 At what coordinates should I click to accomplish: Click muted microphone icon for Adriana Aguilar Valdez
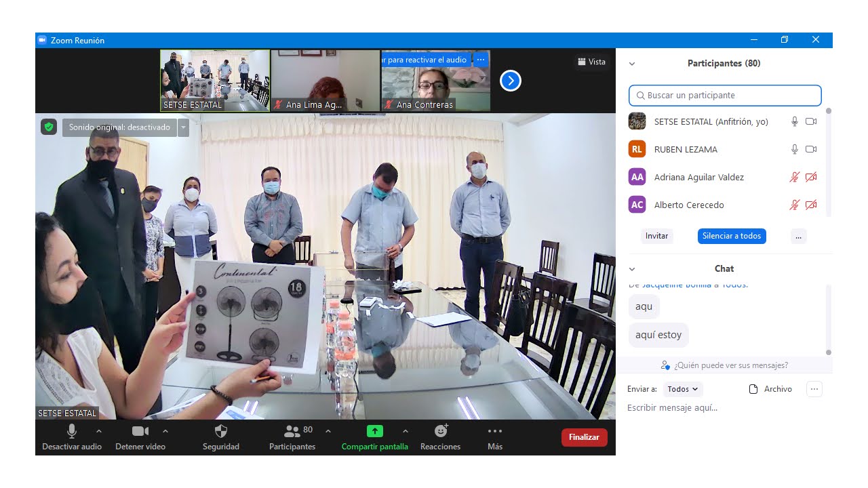(x=795, y=177)
